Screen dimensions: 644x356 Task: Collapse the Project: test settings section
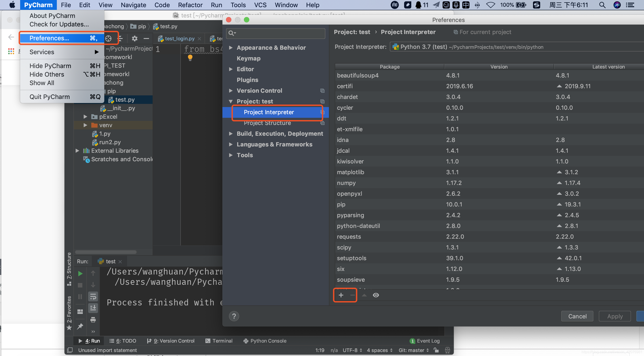click(x=231, y=101)
